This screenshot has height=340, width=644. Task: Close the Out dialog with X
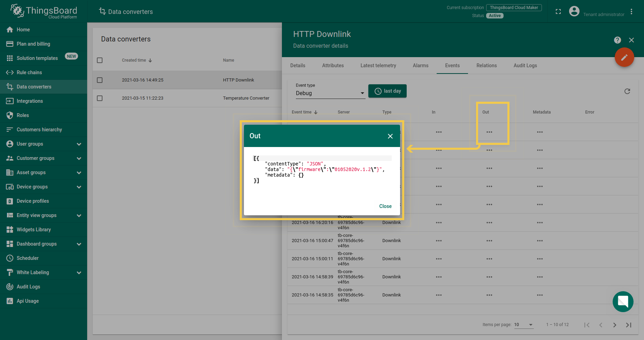click(x=390, y=136)
